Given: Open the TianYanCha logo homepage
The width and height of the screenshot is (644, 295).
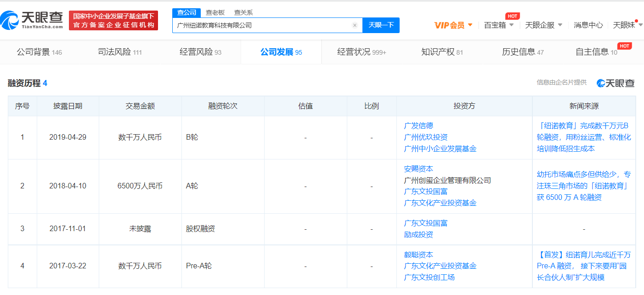Looking at the screenshot, I should point(32,20).
